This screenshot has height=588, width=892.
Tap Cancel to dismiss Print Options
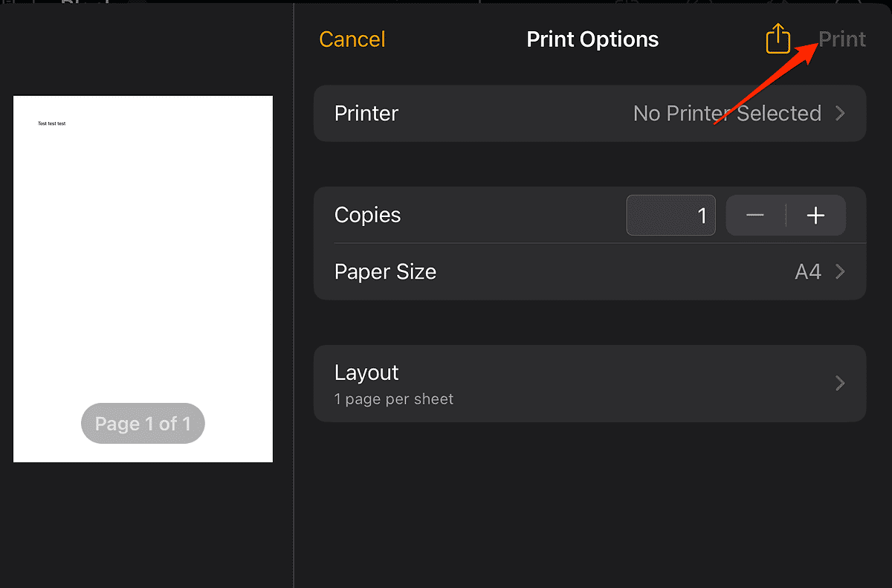pyautogui.click(x=352, y=39)
